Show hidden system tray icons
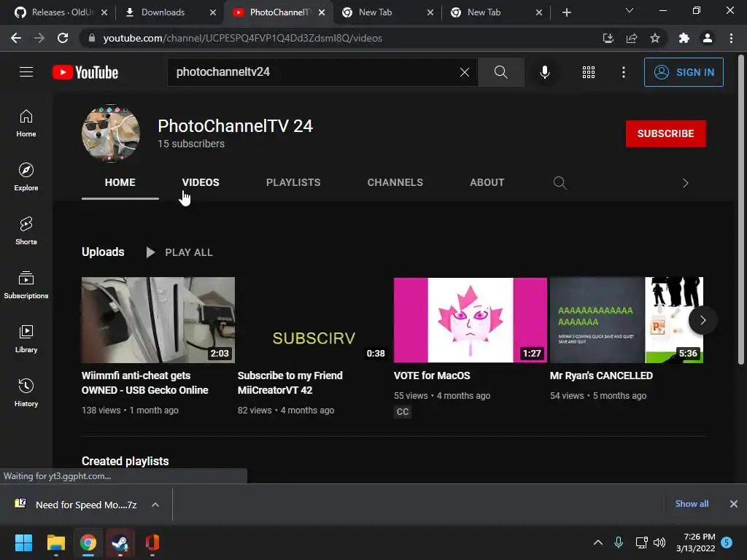This screenshot has width=747, height=560. pos(598,542)
